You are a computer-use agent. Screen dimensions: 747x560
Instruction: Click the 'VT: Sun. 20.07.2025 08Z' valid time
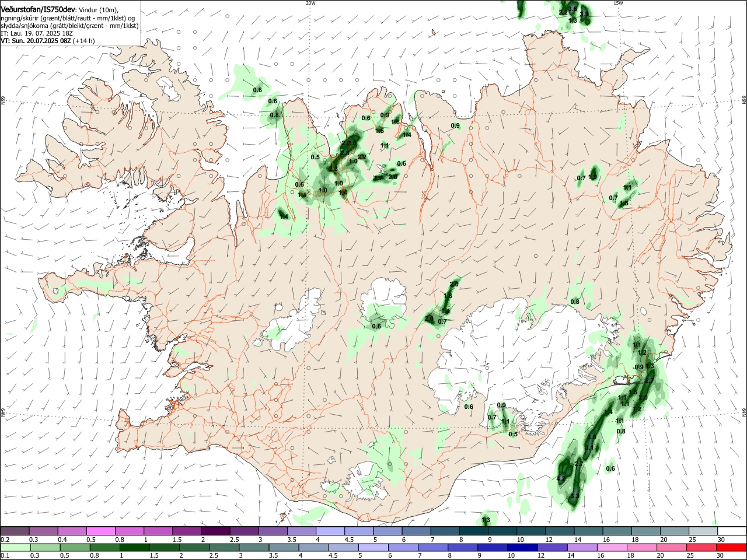click(36, 41)
